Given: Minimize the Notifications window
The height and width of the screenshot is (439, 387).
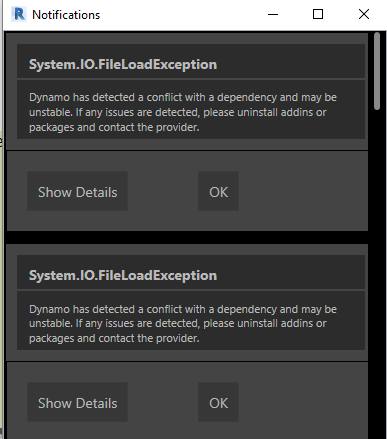Looking at the screenshot, I should pos(273,15).
